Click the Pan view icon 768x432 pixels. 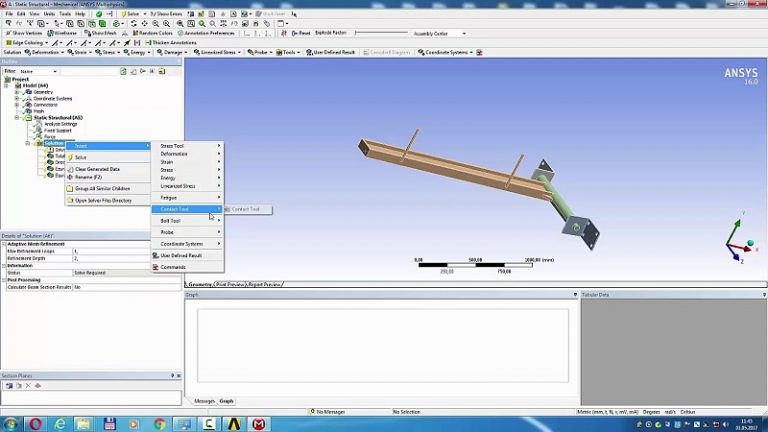point(144,23)
